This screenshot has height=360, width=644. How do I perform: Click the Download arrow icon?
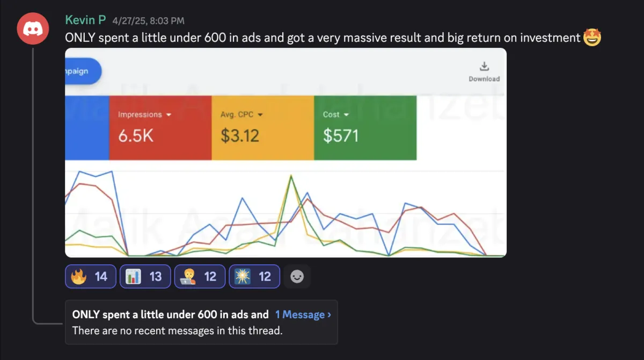click(x=484, y=66)
